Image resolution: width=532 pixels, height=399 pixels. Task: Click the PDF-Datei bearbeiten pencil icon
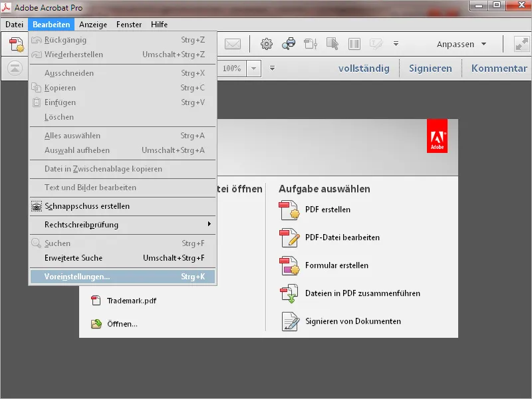289,237
